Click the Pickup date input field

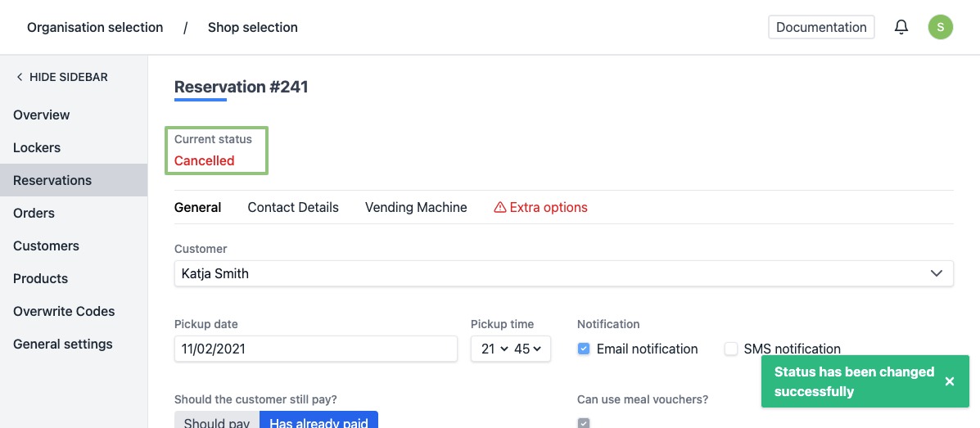pyautogui.click(x=315, y=349)
